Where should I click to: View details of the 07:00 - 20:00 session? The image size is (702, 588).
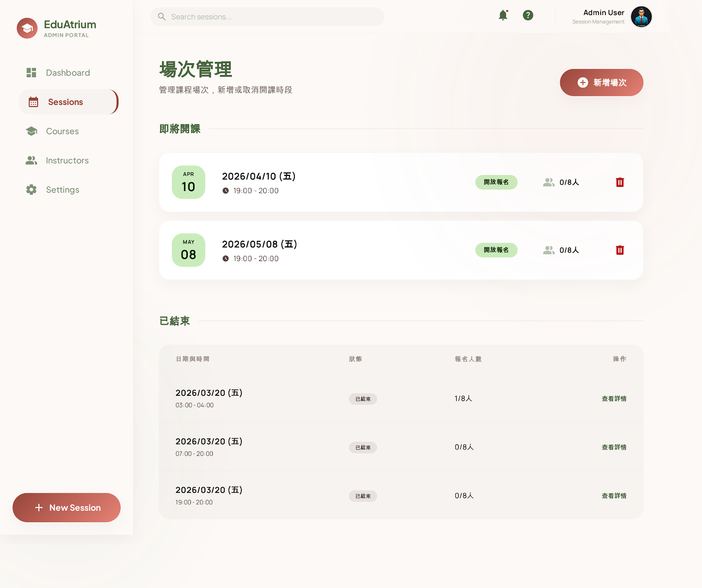coord(613,447)
